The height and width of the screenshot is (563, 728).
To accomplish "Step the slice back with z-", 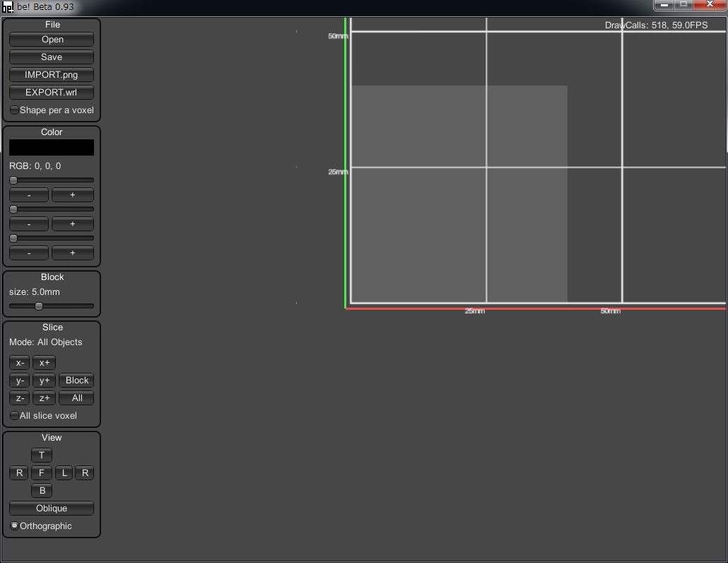I will coord(20,398).
